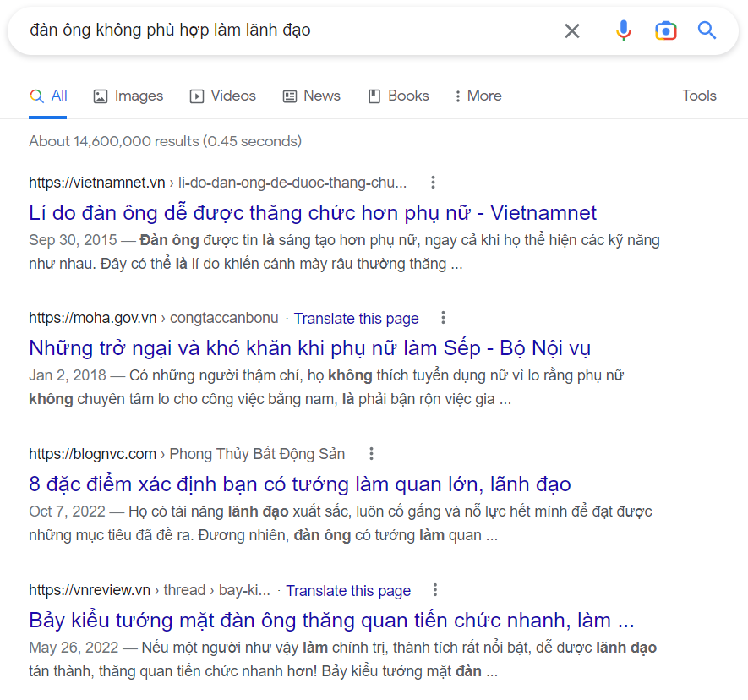
Task: Switch to the Videos tab
Action: click(223, 96)
